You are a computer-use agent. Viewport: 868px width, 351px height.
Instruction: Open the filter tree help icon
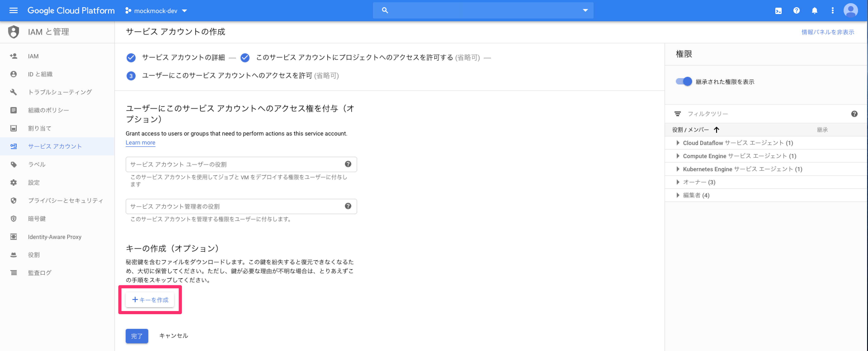854,114
